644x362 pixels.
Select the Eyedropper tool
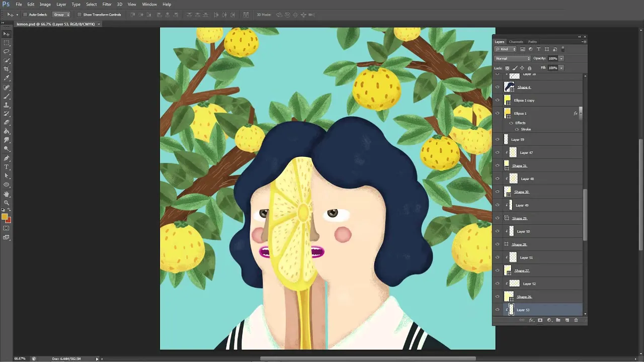(x=7, y=78)
